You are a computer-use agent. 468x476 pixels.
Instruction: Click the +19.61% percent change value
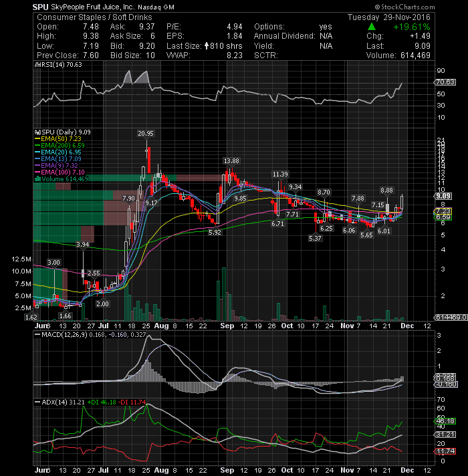(x=412, y=27)
